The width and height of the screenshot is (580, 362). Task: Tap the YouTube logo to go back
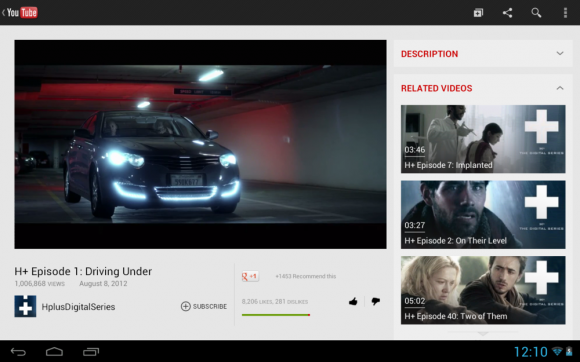point(20,13)
